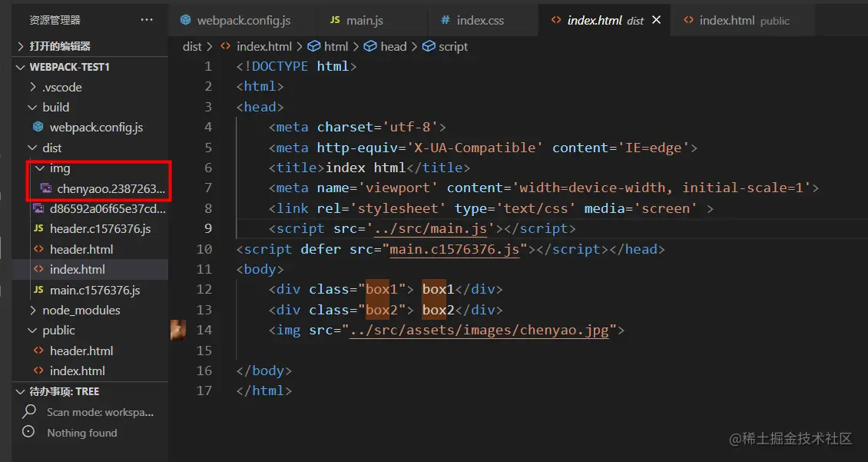This screenshot has height=462, width=868.
Task: Follow the ../src/main.js script link
Action: coord(430,229)
